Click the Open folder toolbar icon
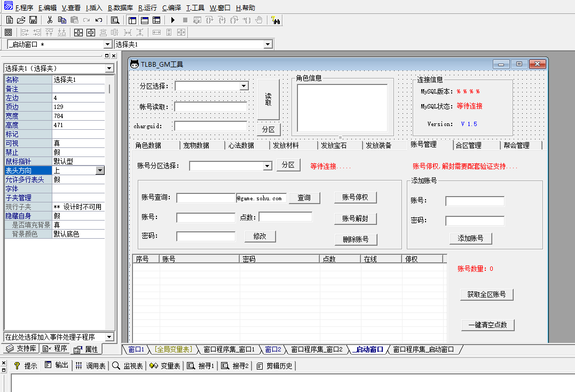 [x=21, y=20]
